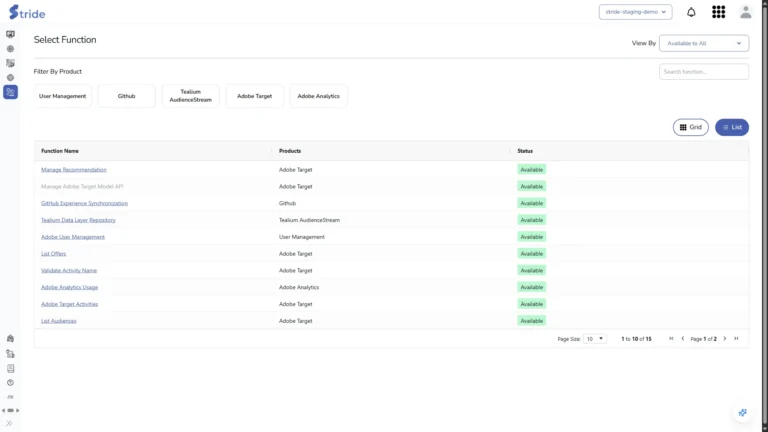Click the third sidebar icon
The height and width of the screenshot is (432, 768).
tap(10, 63)
